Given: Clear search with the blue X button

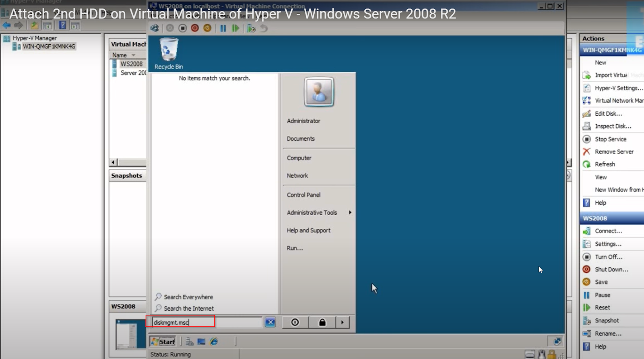Looking at the screenshot, I should (x=270, y=322).
